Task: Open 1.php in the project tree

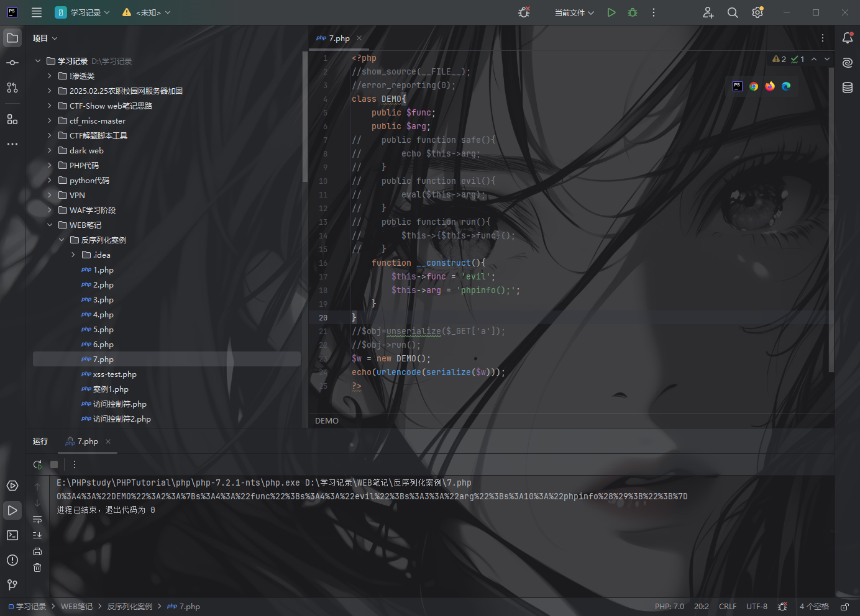Action: 98,270
